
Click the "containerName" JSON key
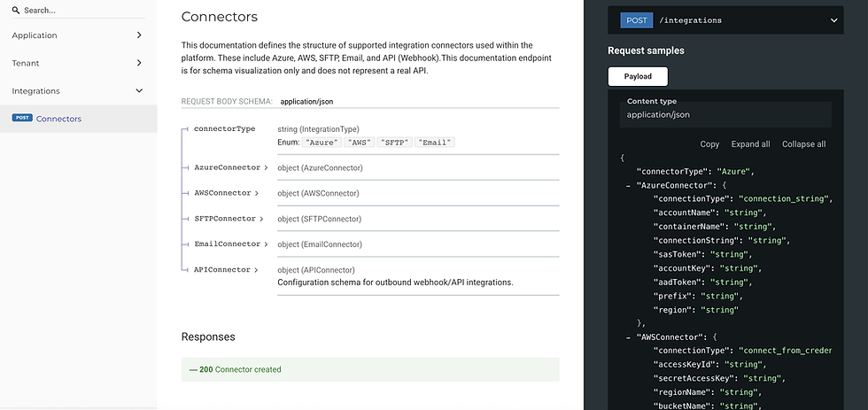pyautogui.click(x=691, y=227)
